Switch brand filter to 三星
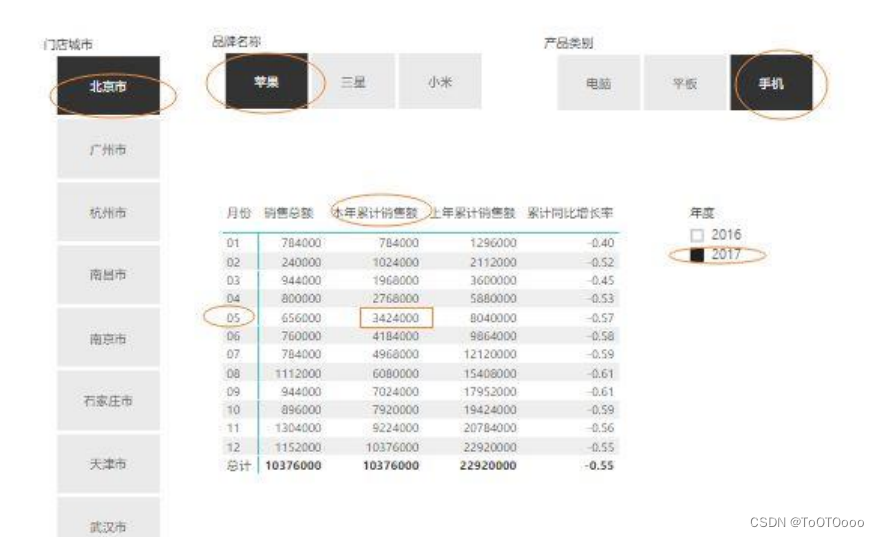The width and height of the screenshot is (879, 537). (x=353, y=81)
